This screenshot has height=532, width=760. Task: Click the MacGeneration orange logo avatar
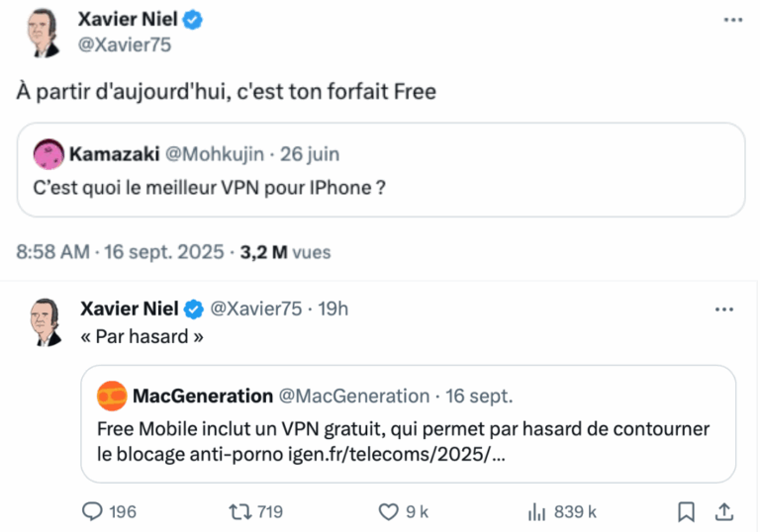point(112,397)
